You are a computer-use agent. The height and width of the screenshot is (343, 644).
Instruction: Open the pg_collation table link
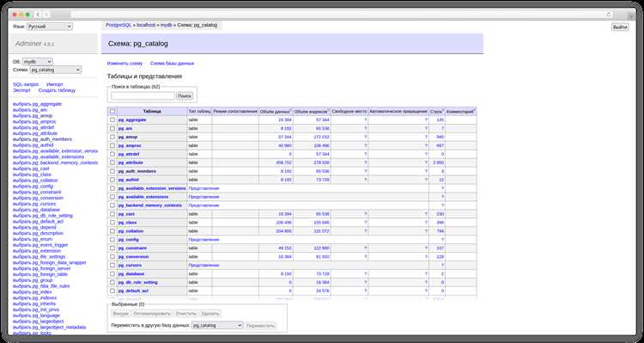[x=131, y=231]
